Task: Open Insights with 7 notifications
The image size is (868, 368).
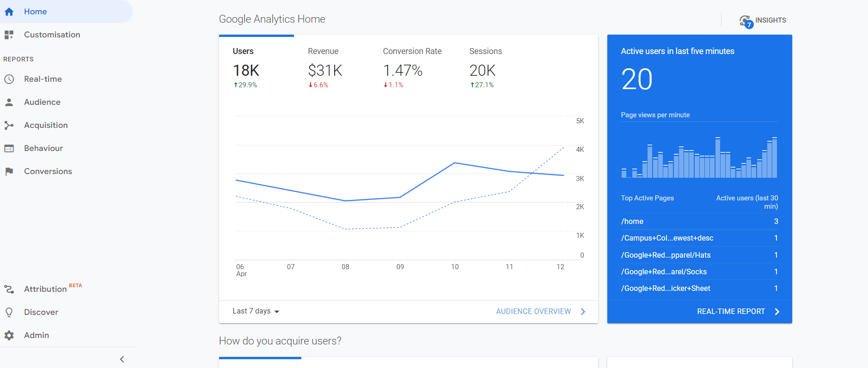Action: click(763, 21)
